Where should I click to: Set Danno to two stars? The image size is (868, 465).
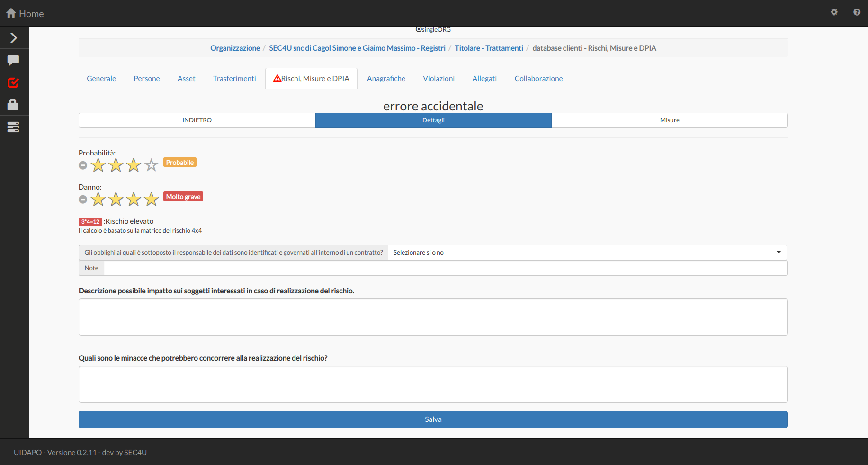point(116,199)
